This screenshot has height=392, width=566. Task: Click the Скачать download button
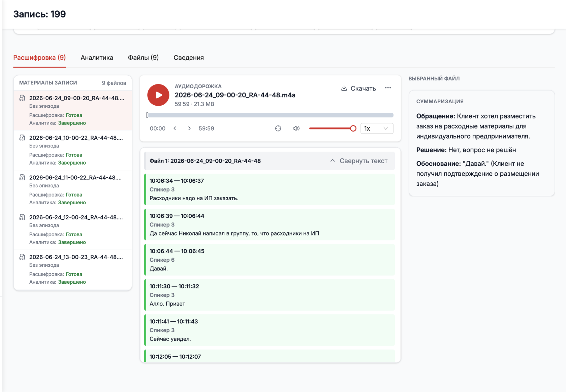click(358, 88)
